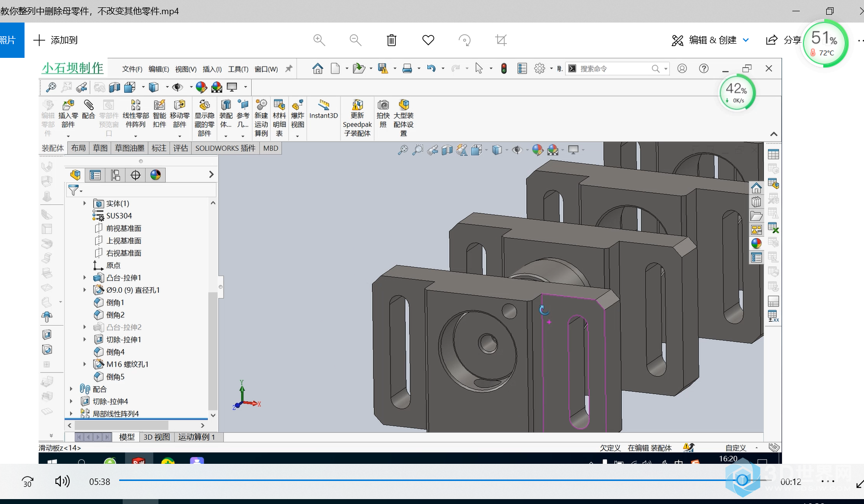Viewport: 864px width, 504px height.
Task: Open the Assembly Features tool
Action: (x=226, y=105)
